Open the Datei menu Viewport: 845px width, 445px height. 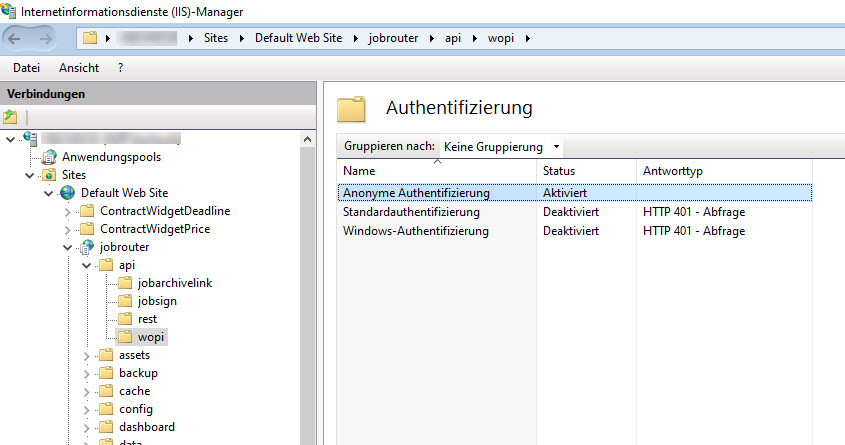tap(26, 68)
